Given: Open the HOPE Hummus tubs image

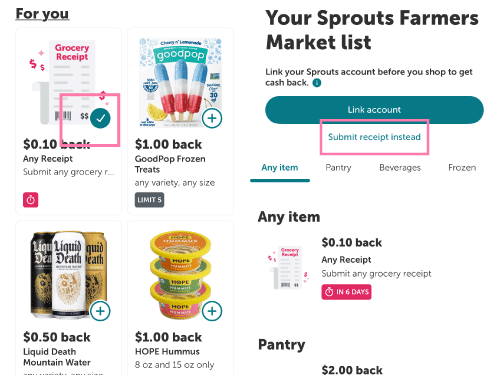Looking at the screenshot, I should 180,275.
